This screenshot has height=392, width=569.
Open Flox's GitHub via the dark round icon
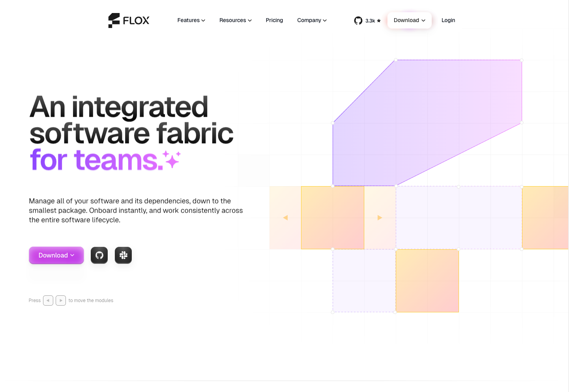[99, 255]
